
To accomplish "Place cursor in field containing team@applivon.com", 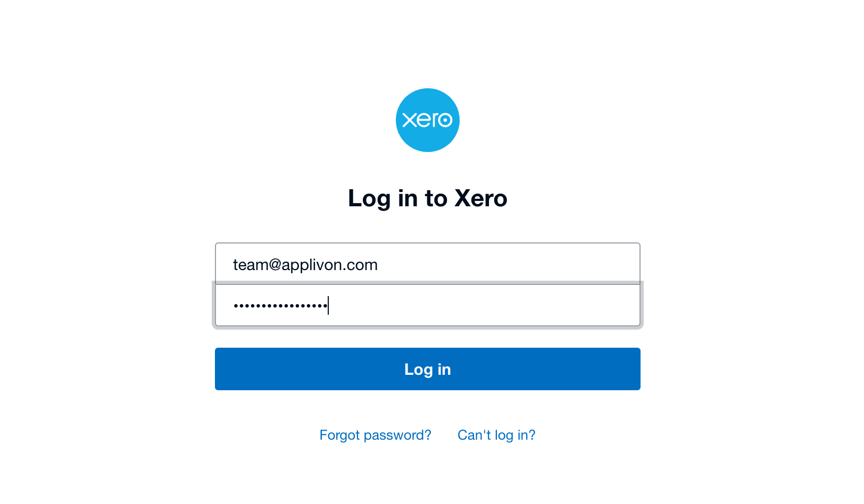I will (427, 264).
